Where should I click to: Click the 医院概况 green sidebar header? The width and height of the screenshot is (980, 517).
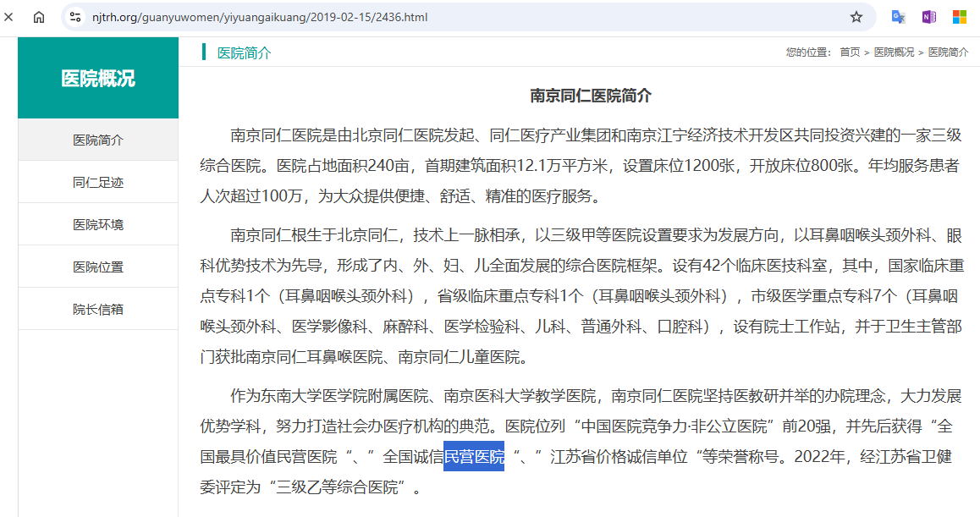click(98, 79)
